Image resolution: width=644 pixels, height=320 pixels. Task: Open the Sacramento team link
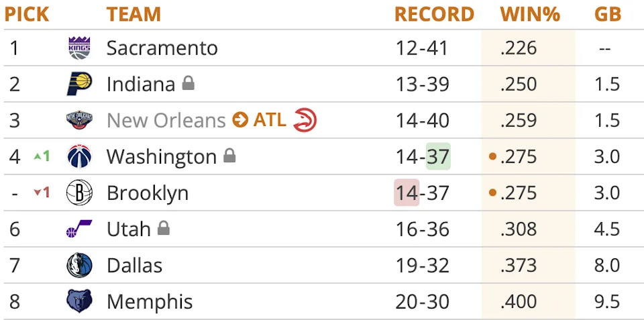162,48
